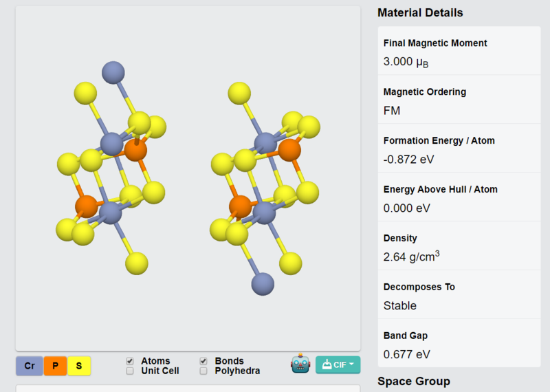Click the upper orange phosphorus atom in right cluster
The height and width of the screenshot is (392, 550).
(289, 150)
